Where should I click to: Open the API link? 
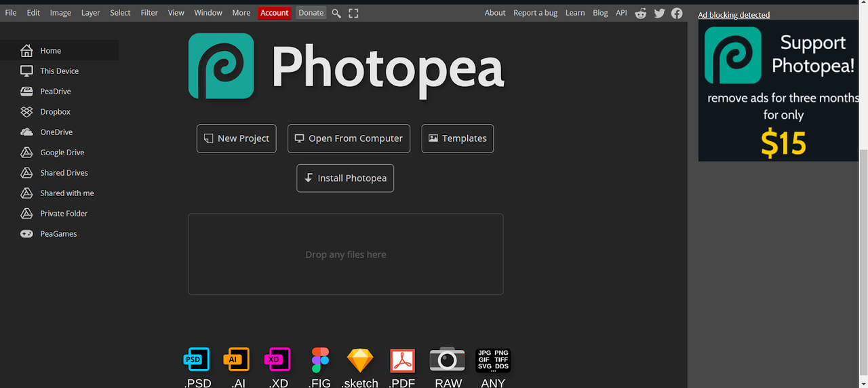pos(621,13)
